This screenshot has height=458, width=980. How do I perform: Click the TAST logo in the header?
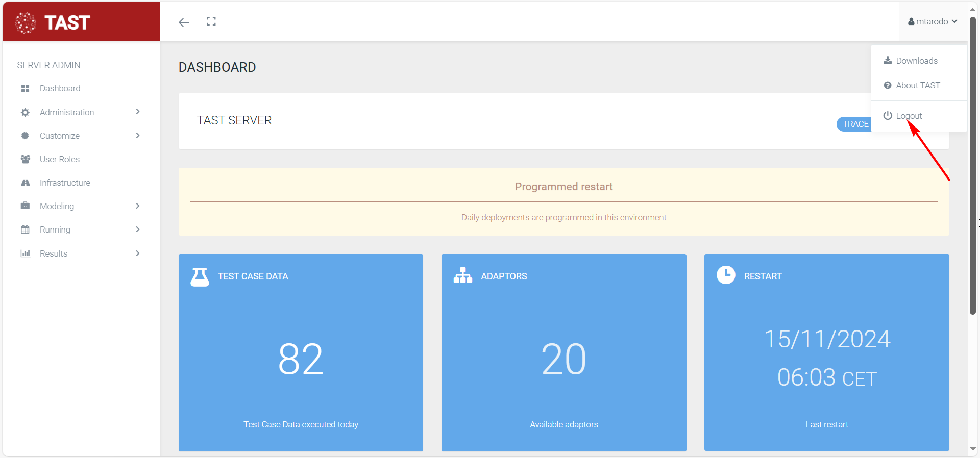53,22
